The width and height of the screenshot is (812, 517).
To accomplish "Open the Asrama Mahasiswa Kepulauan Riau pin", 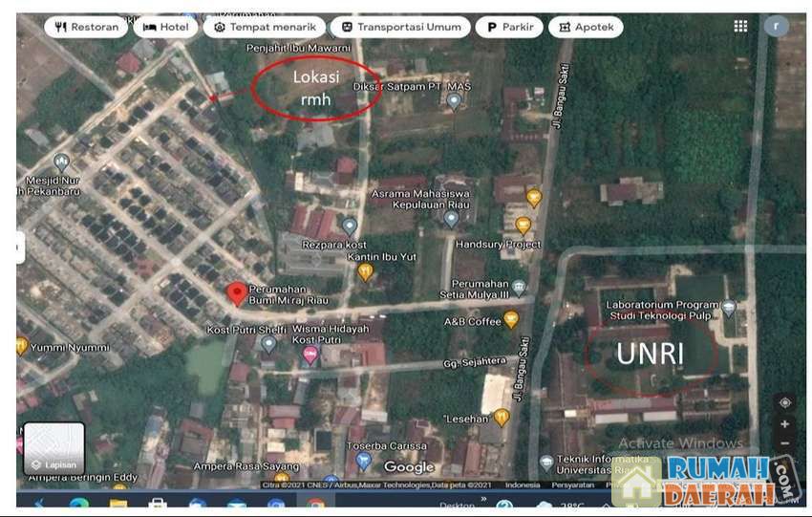I will tap(451, 218).
